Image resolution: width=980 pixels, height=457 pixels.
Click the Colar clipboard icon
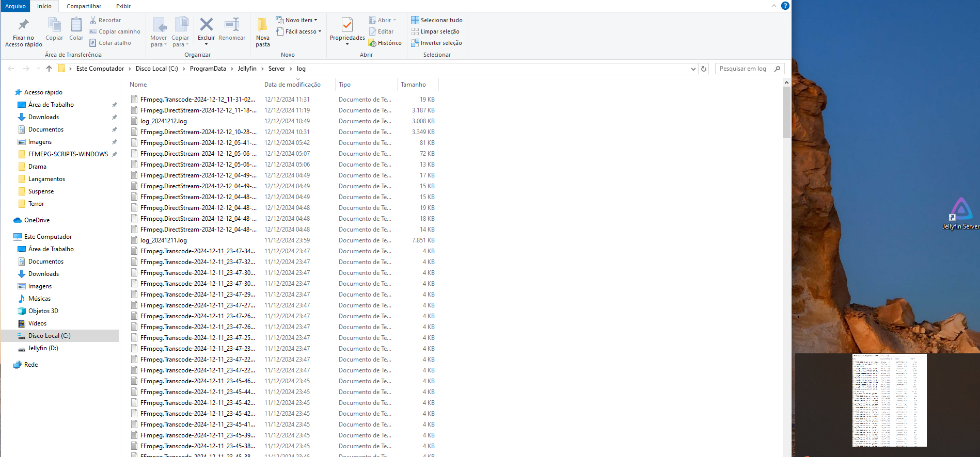76,25
